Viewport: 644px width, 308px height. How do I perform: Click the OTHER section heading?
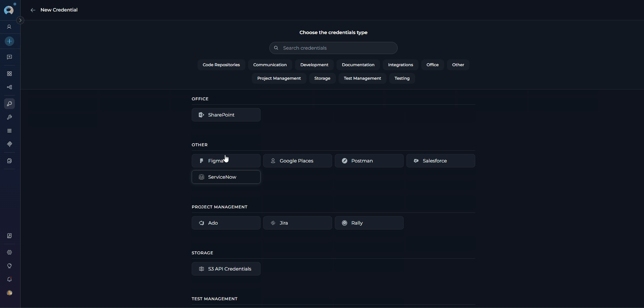click(x=199, y=145)
